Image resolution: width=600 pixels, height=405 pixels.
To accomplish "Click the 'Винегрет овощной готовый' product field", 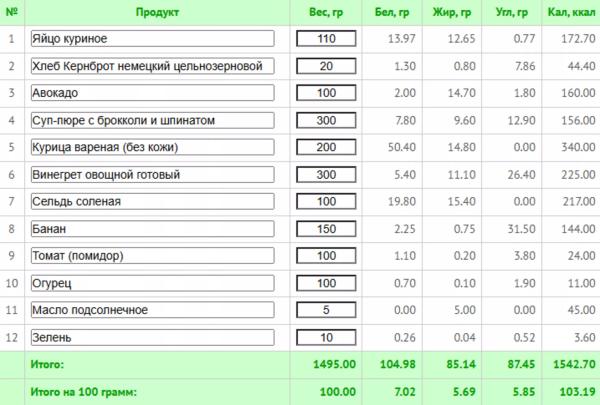I will click(x=153, y=175).
